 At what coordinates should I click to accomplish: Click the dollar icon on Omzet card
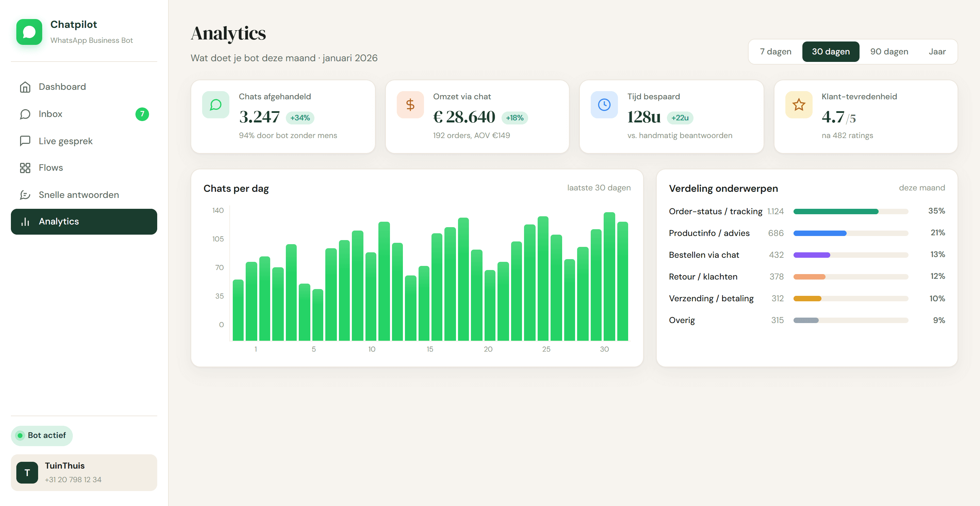point(410,104)
